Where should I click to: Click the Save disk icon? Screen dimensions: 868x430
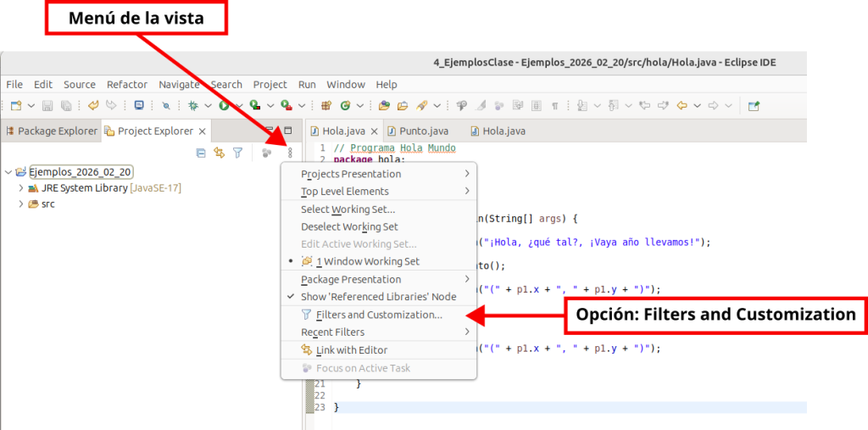click(x=47, y=106)
